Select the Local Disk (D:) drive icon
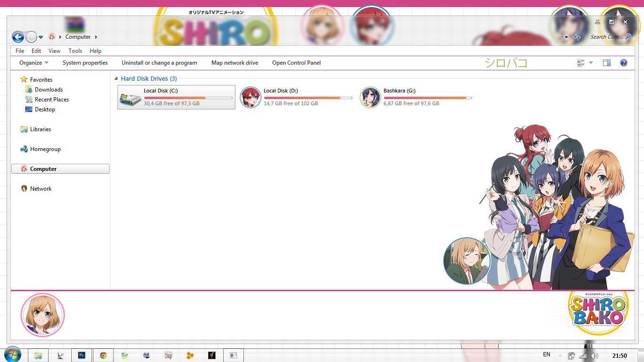 click(250, 97)
